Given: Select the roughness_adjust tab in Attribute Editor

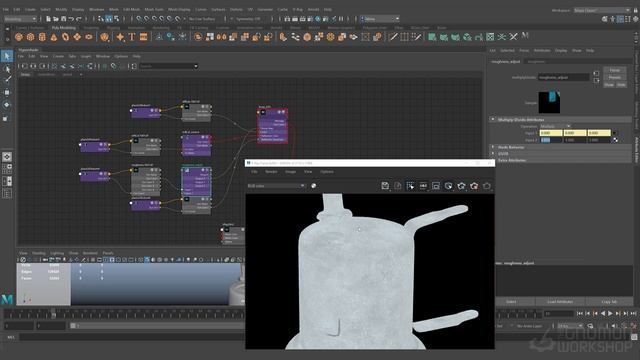Looking at the screenshot, I should pyautogui.click(x=506, y=62).
